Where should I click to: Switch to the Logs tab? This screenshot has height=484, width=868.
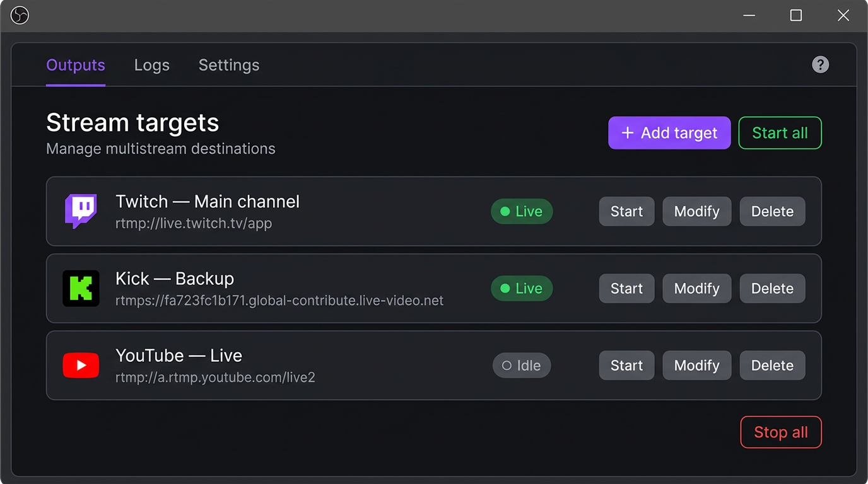click(151, 65)
